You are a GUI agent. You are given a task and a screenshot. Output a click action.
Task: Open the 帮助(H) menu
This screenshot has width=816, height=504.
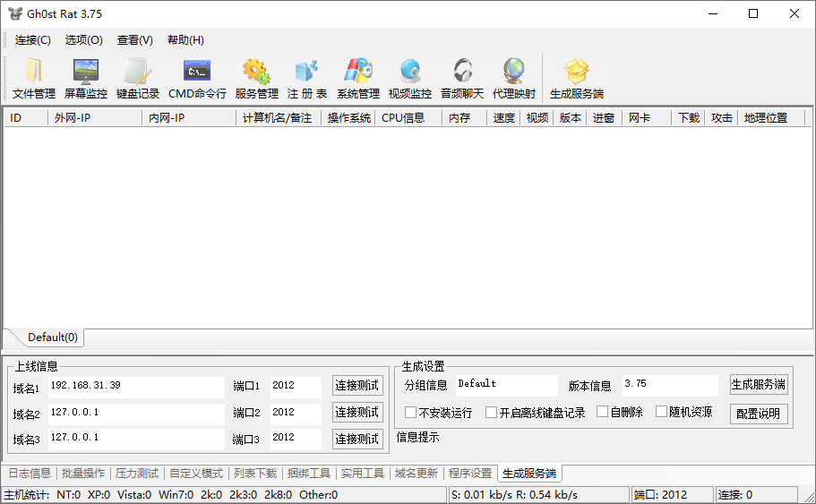click(x=185, y=40)
